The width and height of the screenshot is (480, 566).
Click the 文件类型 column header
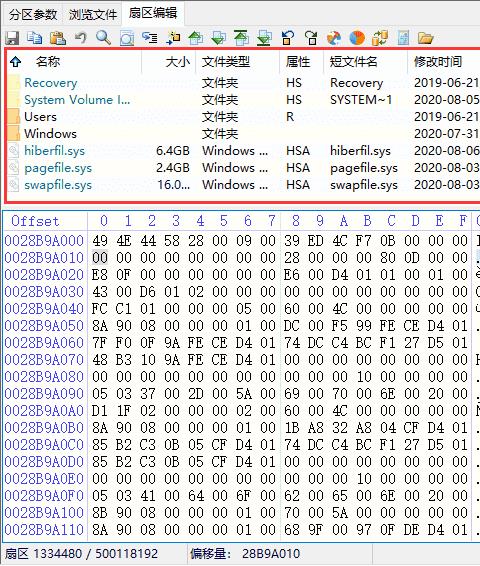226,62
